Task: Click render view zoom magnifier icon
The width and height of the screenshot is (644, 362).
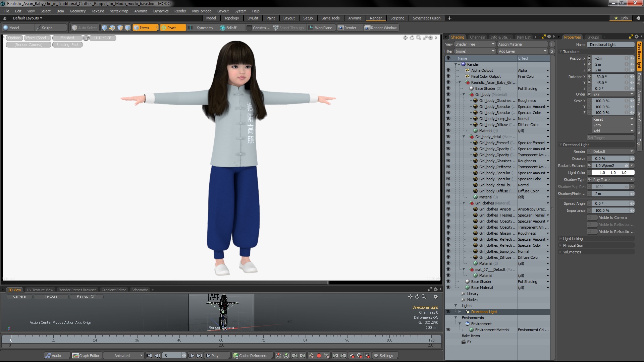Action: point(419,38)
